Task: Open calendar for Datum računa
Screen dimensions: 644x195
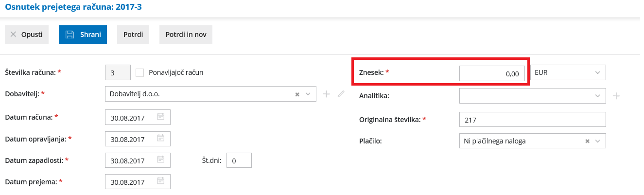Action: (161, 117)
